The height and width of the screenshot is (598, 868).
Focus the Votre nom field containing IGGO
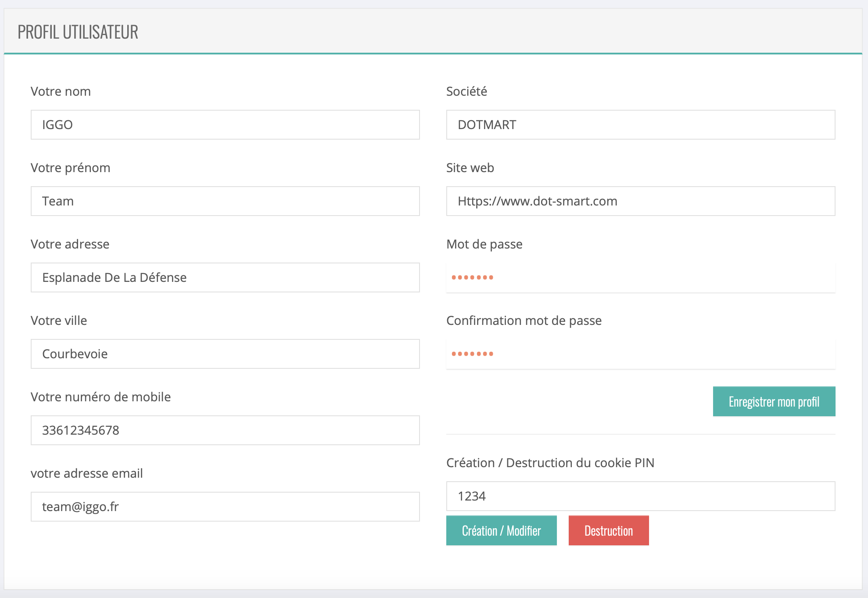coord(225,125)
